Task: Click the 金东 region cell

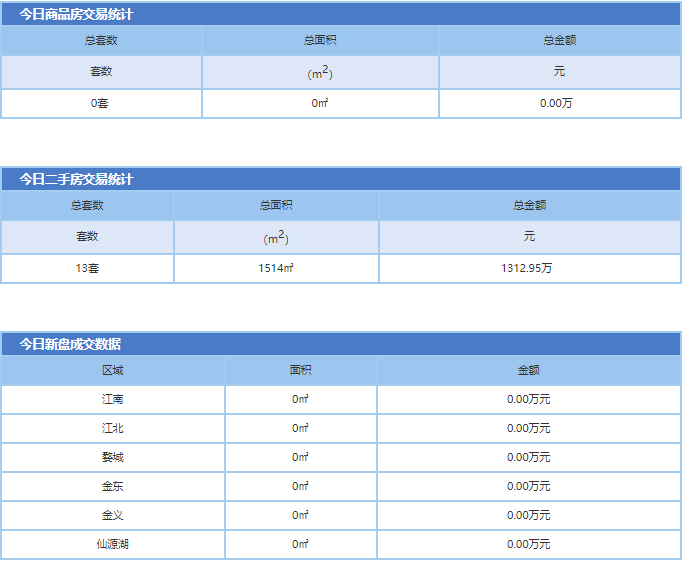Action: coord(113,486)
